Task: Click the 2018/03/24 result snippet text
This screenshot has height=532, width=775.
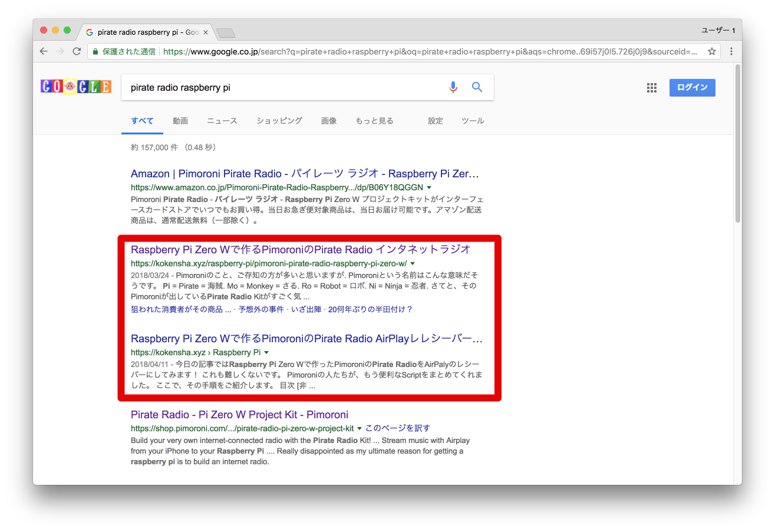Action: (x=304, y=286)
